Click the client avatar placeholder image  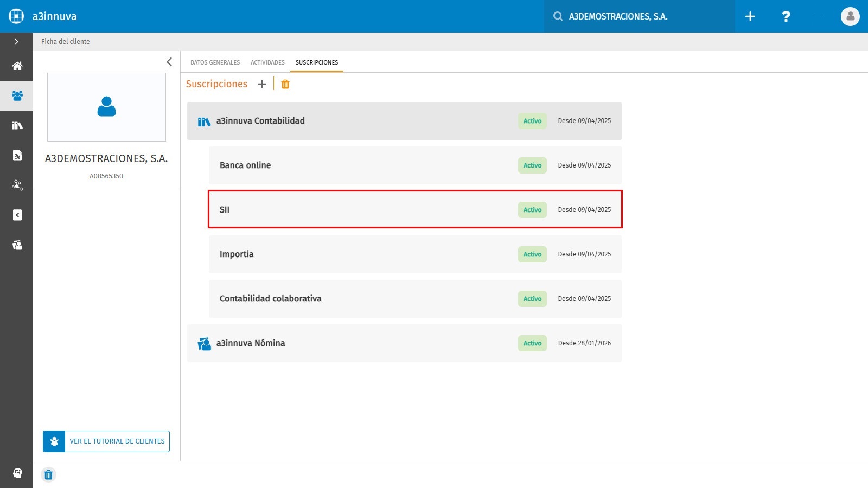coord(106,107)
